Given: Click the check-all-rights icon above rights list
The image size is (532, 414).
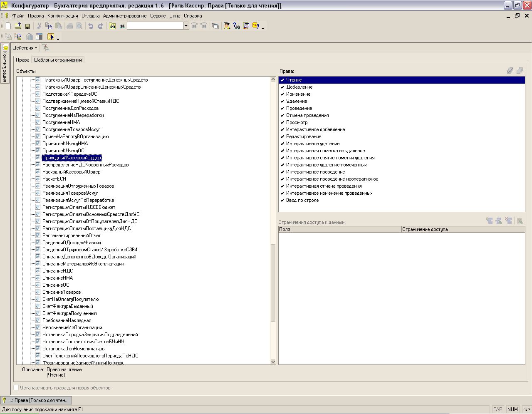Looking at the screenshot, I should tap(510, 71).
